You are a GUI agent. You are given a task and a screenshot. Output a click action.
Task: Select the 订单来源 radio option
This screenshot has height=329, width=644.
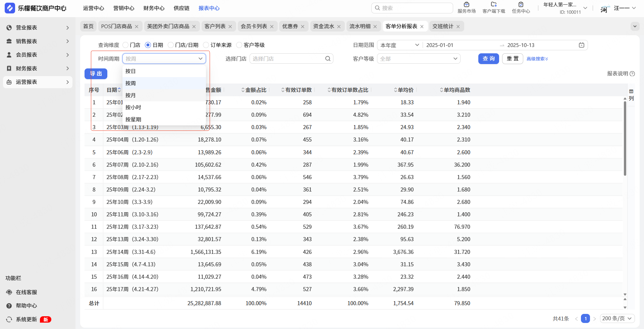[206, 45]
